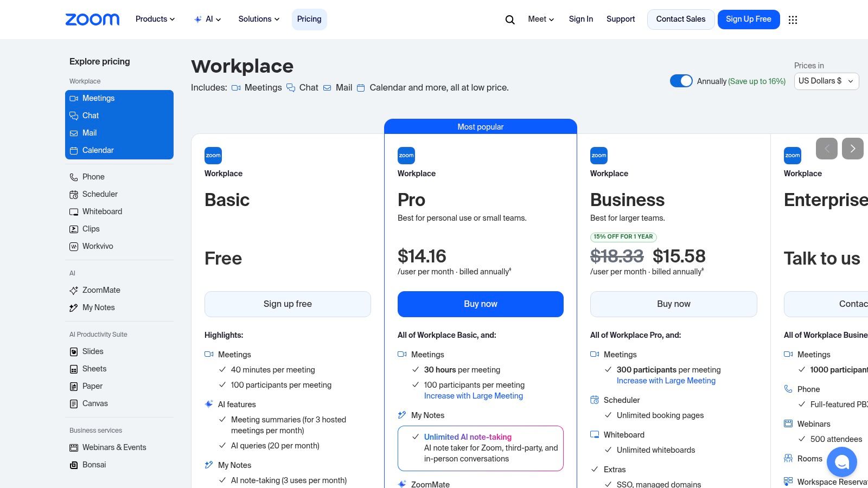Go to Sign In

[x=581, y=19]
